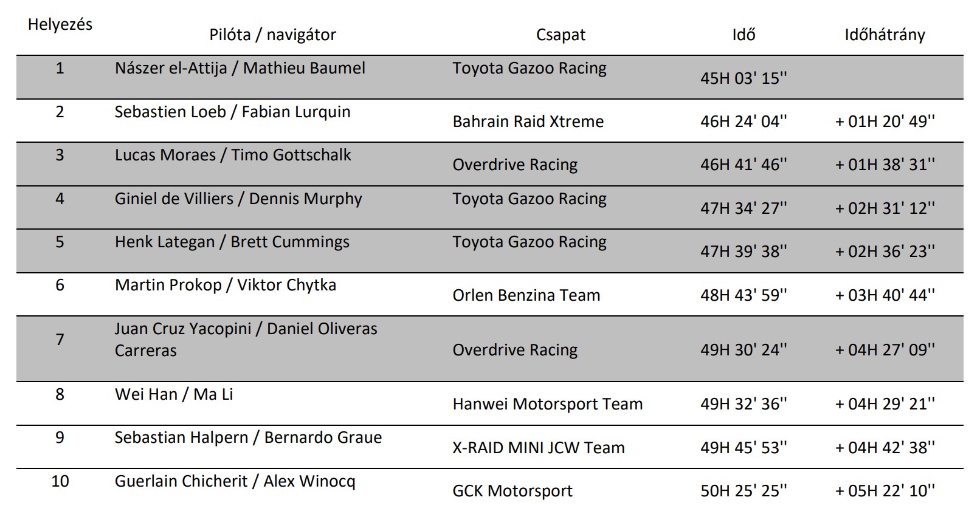Click the Helyezés column header
Screen dimensions: 980x517
(60, 25)
